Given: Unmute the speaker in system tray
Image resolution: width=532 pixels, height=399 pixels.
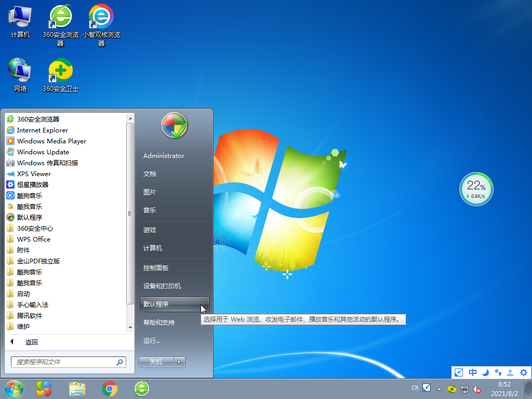Looking at the screenshot, I should [477, 388].
